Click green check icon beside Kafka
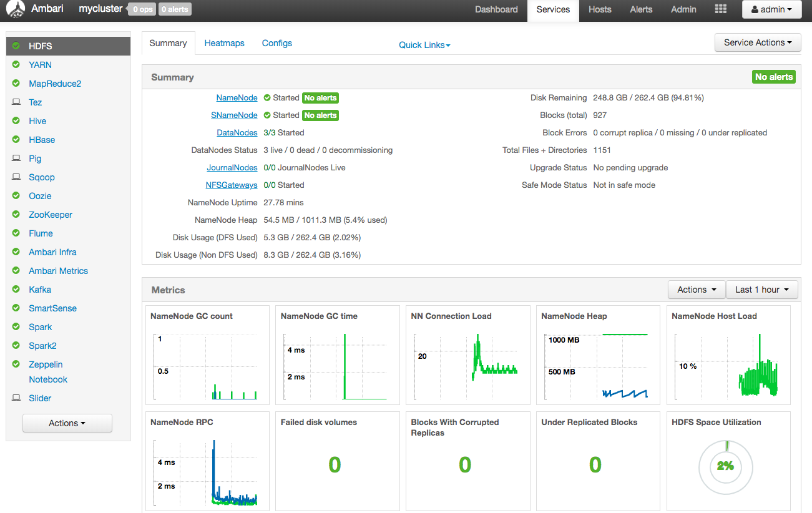Viewport: 812px width, 513px height. click(16, 290)
